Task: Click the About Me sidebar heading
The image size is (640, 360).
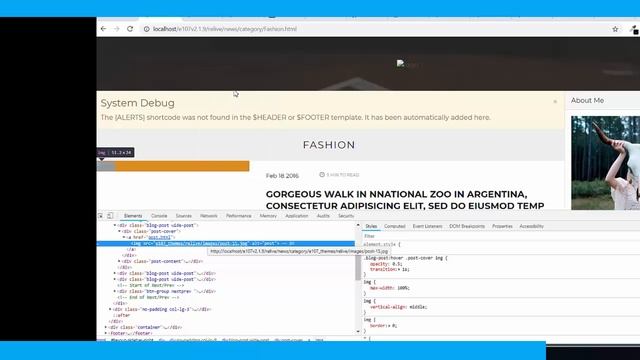Action: (587, 100)
